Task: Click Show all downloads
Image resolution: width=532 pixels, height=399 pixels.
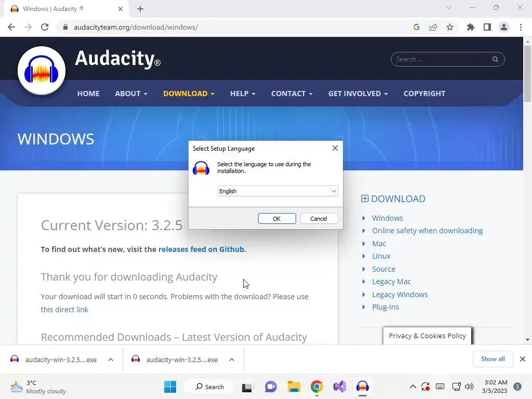Action: [493, 359]
